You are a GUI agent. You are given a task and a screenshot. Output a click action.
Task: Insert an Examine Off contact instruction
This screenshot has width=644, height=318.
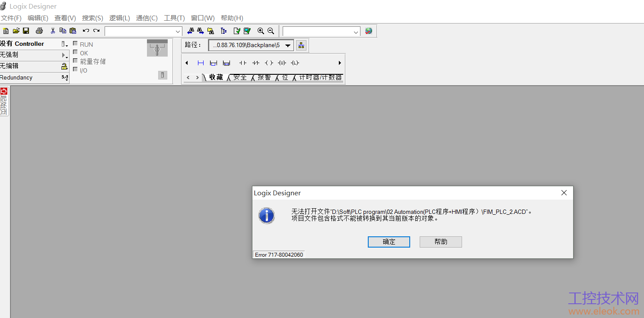pyautogui.click(x=256, y=63)
